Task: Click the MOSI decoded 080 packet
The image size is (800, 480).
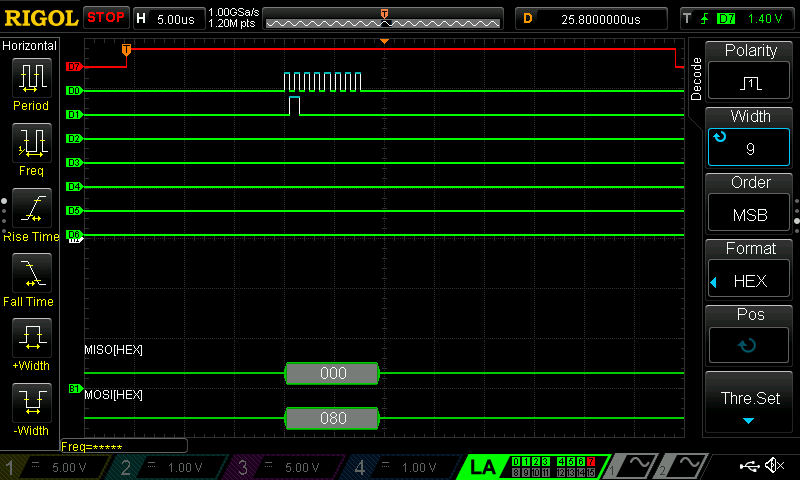Action: point(332,418)
